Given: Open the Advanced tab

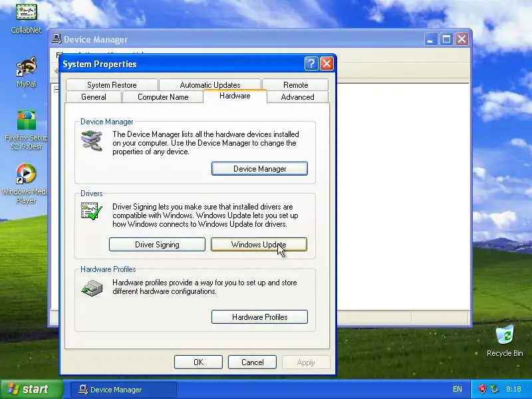Looking at the screenshot, I should pos(297,97).
